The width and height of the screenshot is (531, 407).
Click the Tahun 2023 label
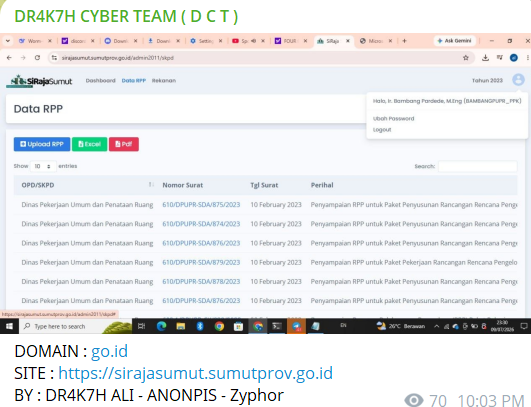tap(487, 81)
